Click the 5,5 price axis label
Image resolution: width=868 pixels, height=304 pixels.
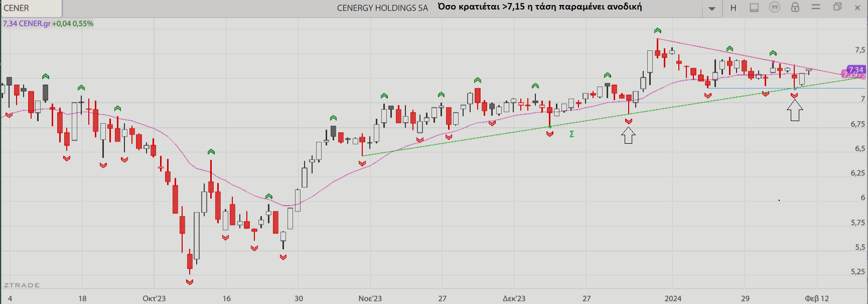click(860, 247)
